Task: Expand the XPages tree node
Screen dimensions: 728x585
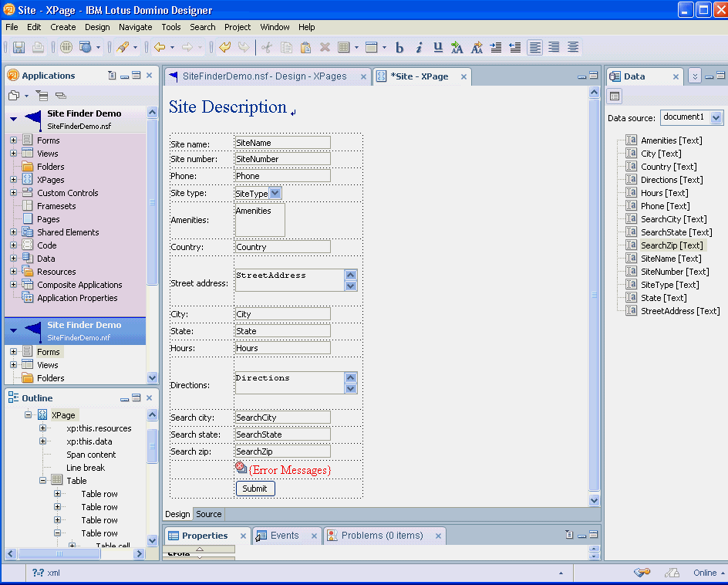Action: point(14,180)
